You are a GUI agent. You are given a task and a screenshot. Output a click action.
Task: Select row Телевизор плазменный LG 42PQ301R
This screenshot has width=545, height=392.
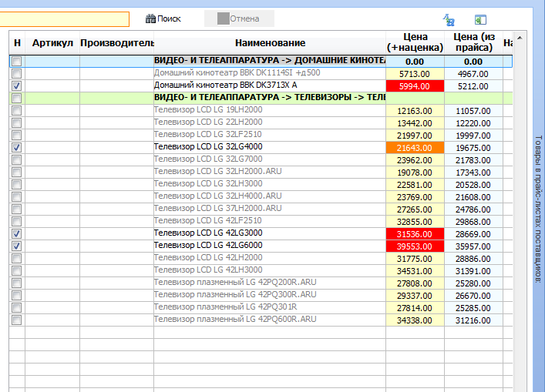[x=261, y=308]
